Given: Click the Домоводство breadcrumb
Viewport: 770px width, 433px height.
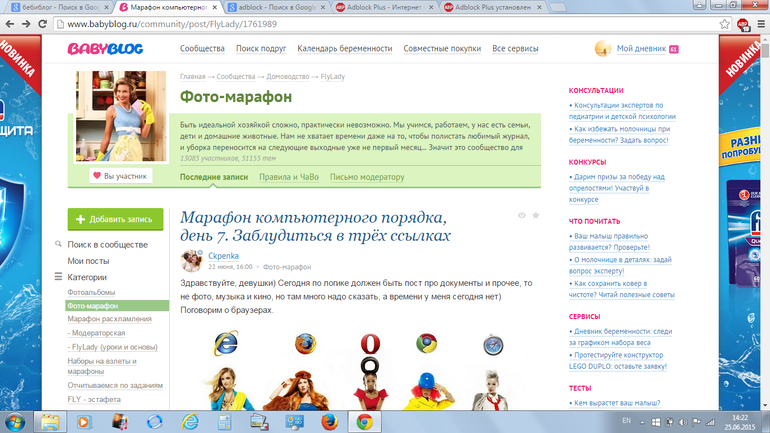Looking at the screenshot, I should [288, 77].
